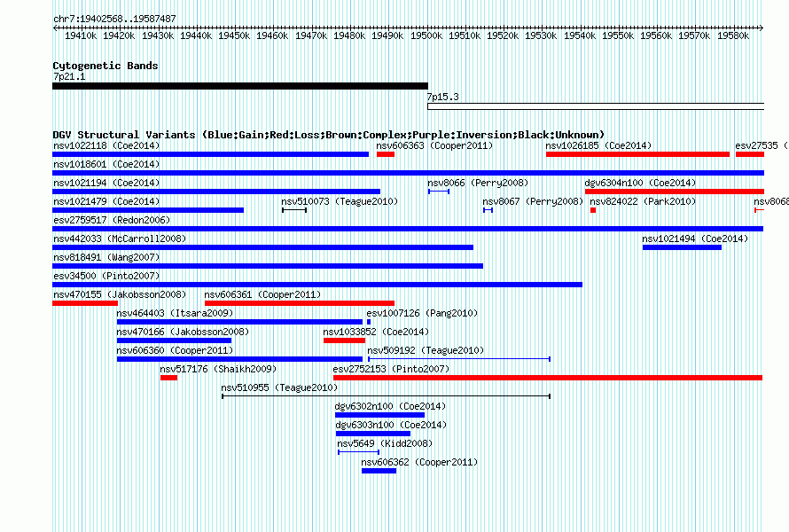789x532 pixels.
Task: Click the esv1007126 (Pang2010) small variant
Action: tap(369, 322)
